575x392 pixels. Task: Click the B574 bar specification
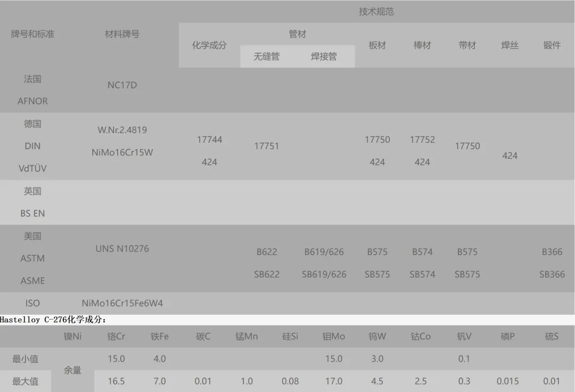(x=422, y=252)
